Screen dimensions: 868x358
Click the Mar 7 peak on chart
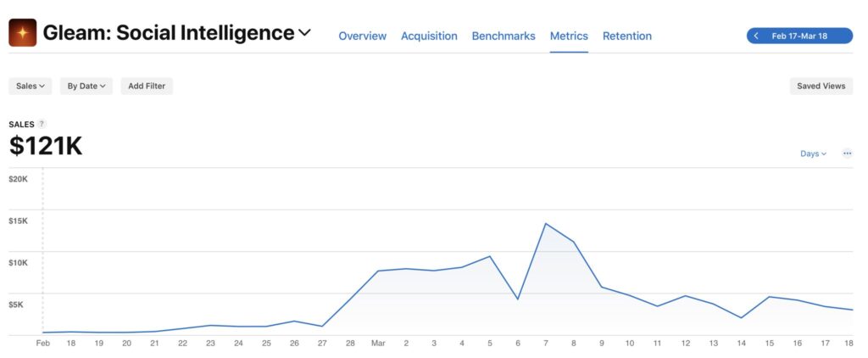pos(545,224)
